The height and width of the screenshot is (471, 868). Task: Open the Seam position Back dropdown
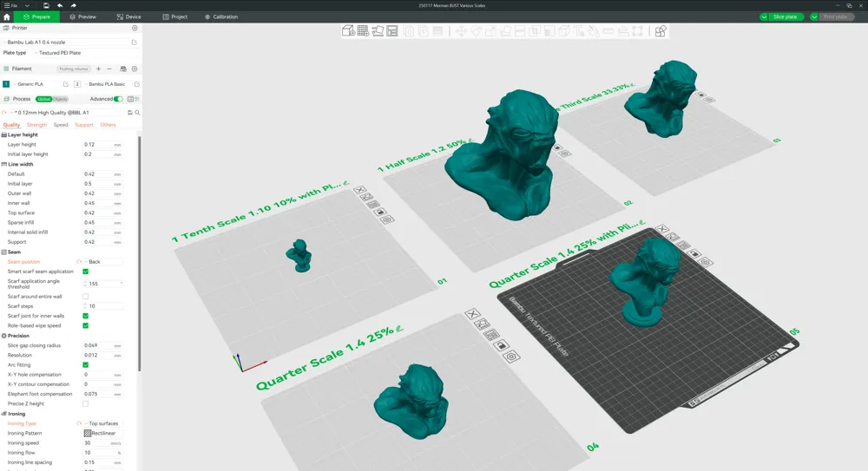click(103, 262)
